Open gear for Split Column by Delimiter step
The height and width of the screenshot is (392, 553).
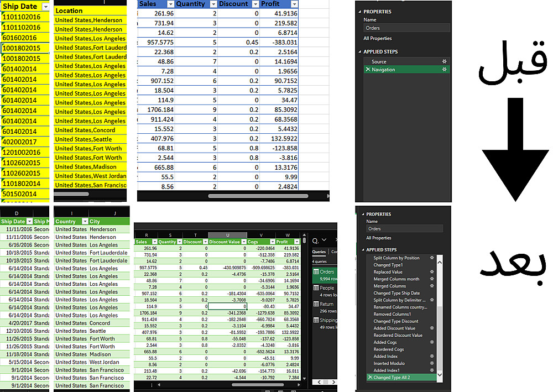point(432,300)
